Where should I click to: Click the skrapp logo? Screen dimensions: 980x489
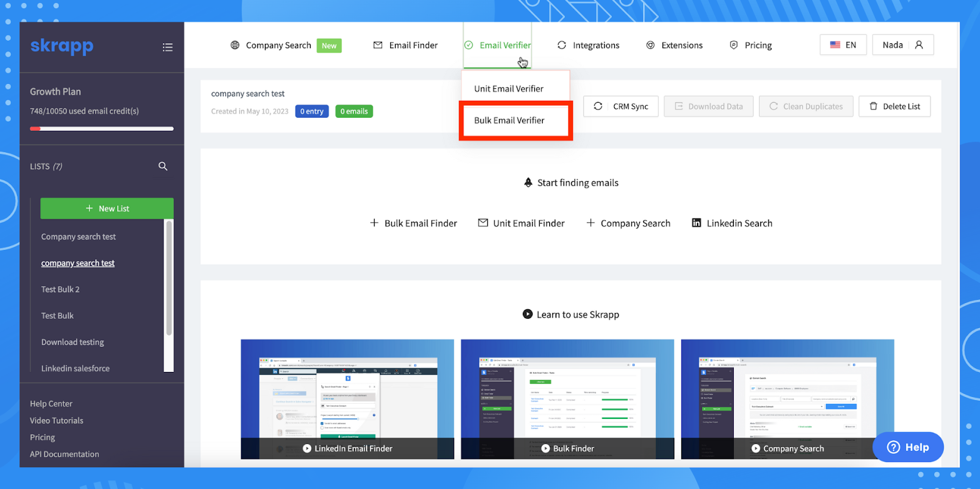(x=61, y=46)
